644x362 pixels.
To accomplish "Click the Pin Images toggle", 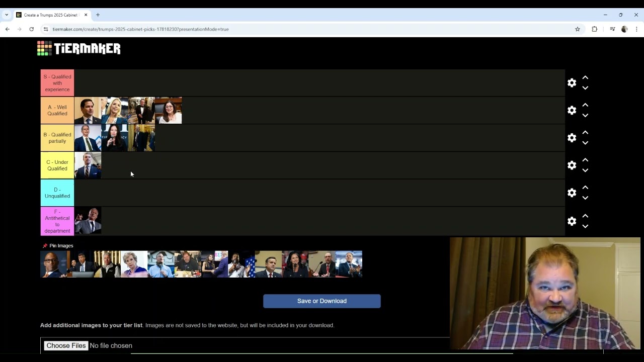I will click(58, 246).
